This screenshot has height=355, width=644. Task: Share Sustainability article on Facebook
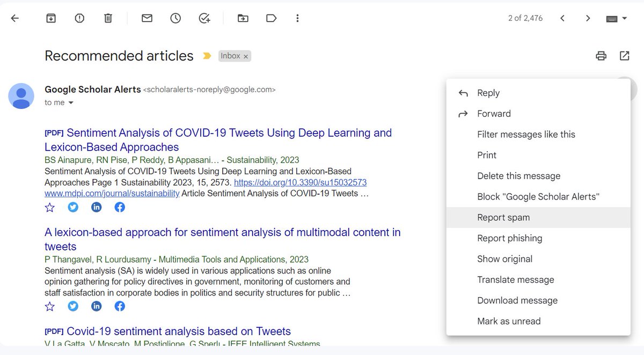(x=120, y=207)
